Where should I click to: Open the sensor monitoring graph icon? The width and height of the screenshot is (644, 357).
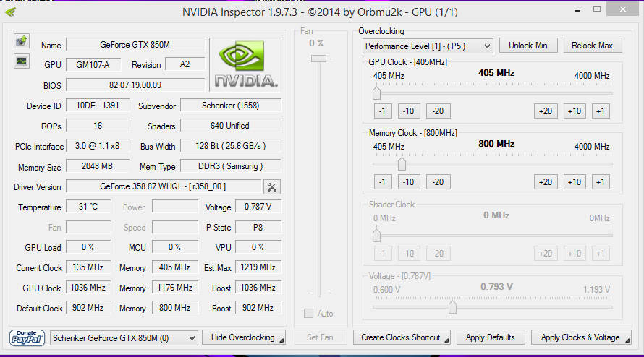tap(22, 61)
